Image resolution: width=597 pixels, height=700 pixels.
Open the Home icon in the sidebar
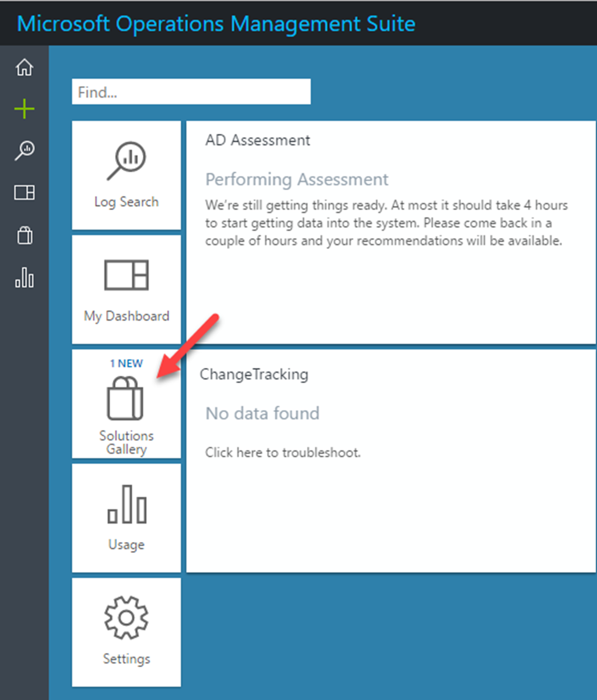pos(24,68)
